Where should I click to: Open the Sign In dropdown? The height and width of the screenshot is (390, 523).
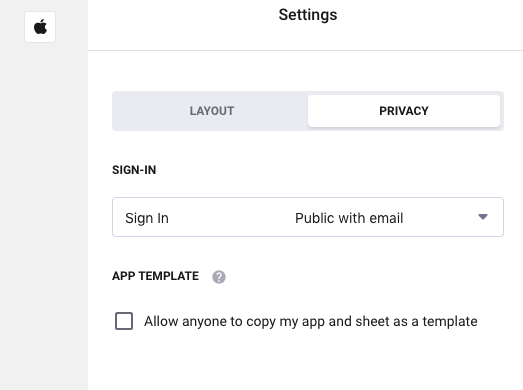pyautogui.click(x=308, y=217)
